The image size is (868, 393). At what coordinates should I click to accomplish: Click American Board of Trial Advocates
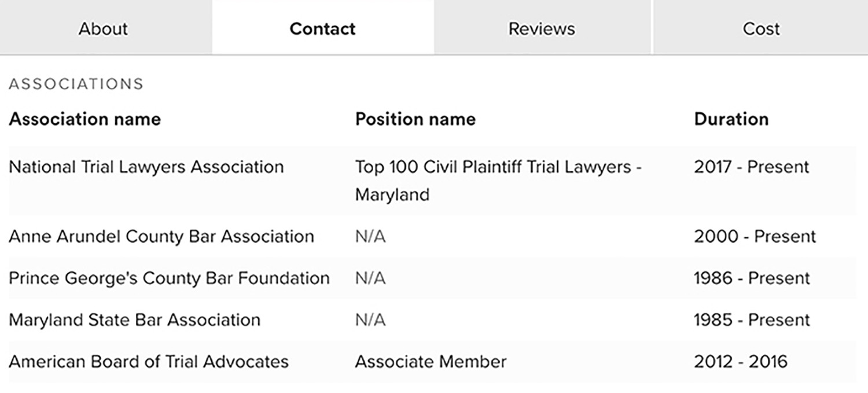tap(149, 362)
